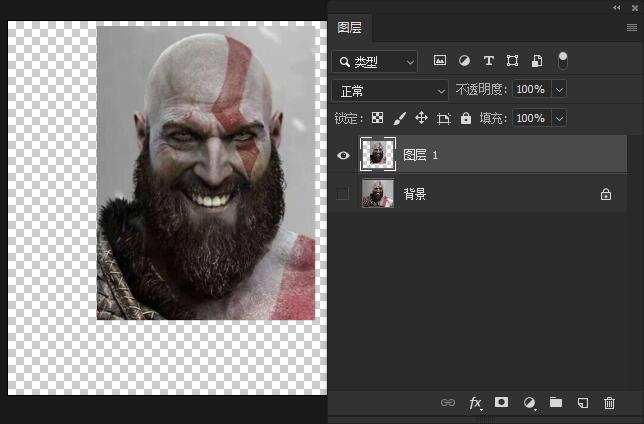Toggle the layer filtering switch
This screenshot has height=424, width=644.
click(563, 60)
